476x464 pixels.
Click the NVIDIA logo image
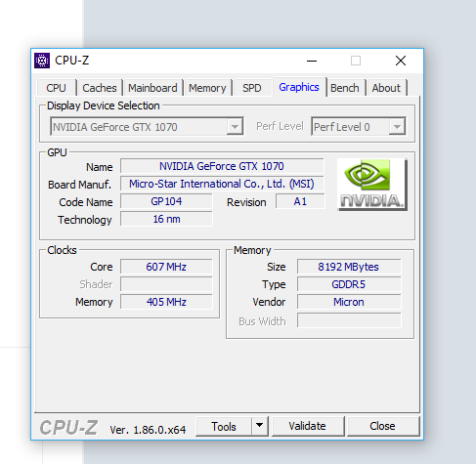coord(372,185)
